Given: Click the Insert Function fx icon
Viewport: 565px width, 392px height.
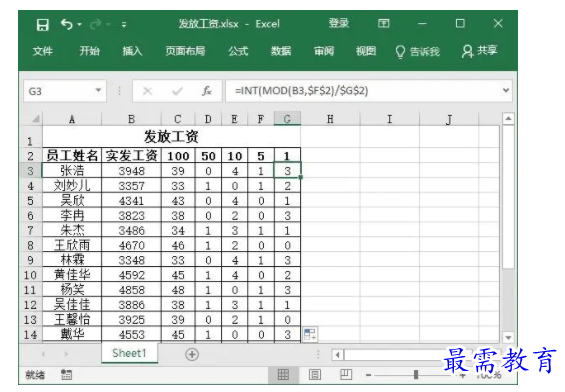Looking at the screenshot, I should point(206,91).
